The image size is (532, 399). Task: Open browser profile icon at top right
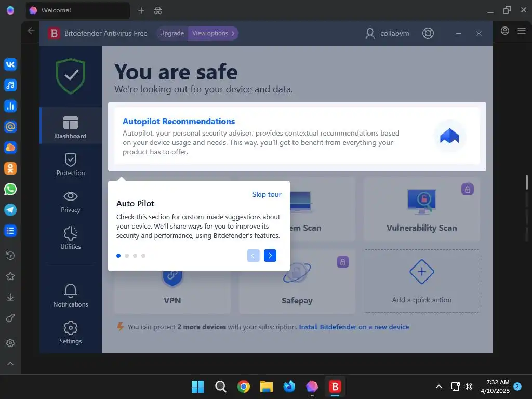click(x=505, y=31)
